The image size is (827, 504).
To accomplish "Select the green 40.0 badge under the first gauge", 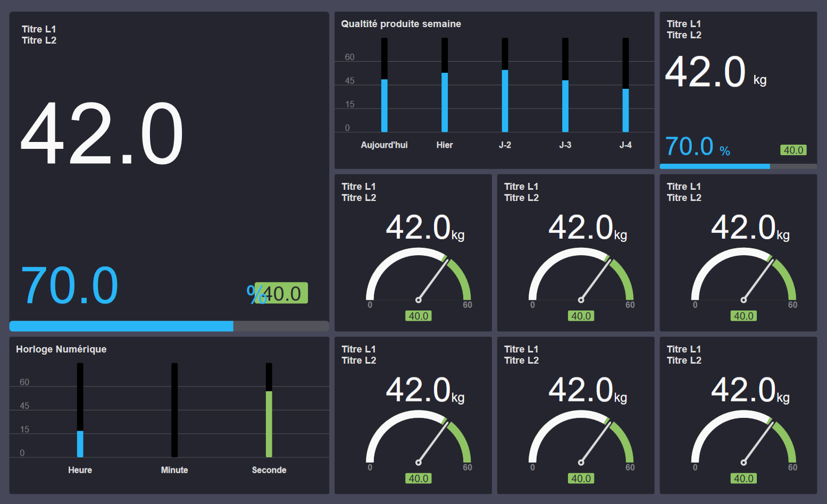I will pos(419,315).
